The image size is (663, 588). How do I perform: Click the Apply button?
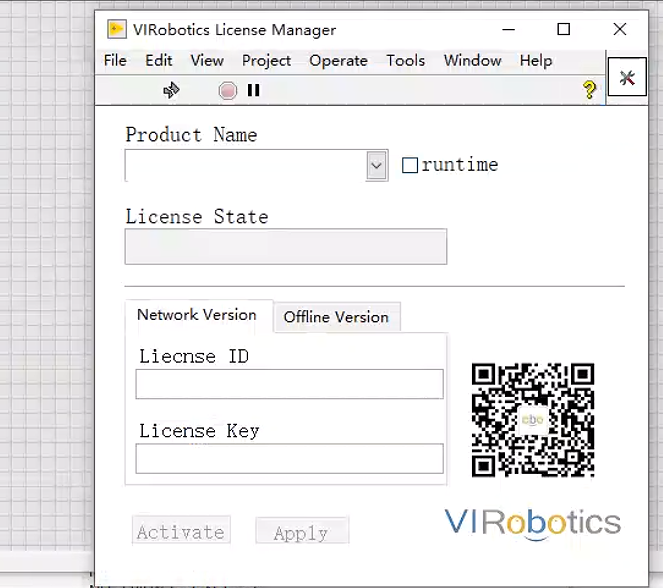(x=301, y=533)
